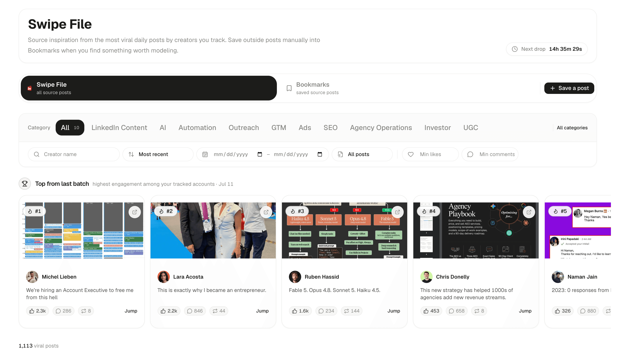Click the LinkedIn icon in Swipe File tab
This screenshot has width=644, height=355.
[x=30, y=88]
